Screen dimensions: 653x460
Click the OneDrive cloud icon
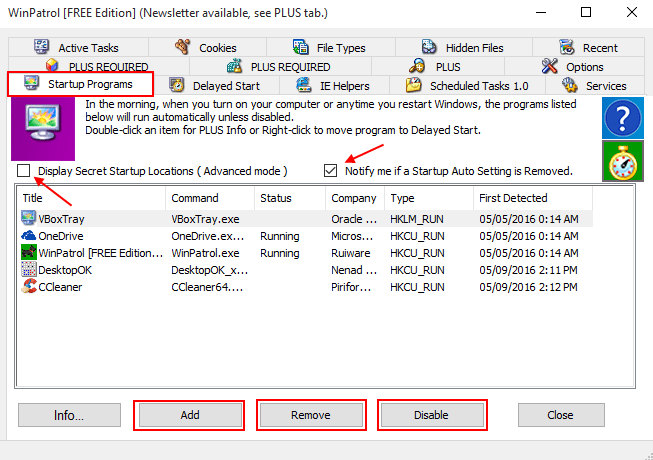pyautogui.click(x=29, y=236)
